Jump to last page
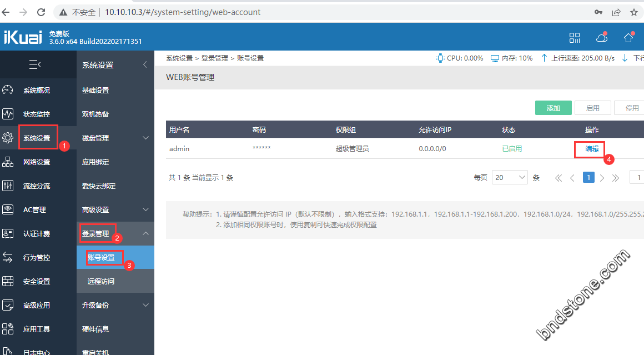Screen dimensions: 644x355 (x=615, y=178)
